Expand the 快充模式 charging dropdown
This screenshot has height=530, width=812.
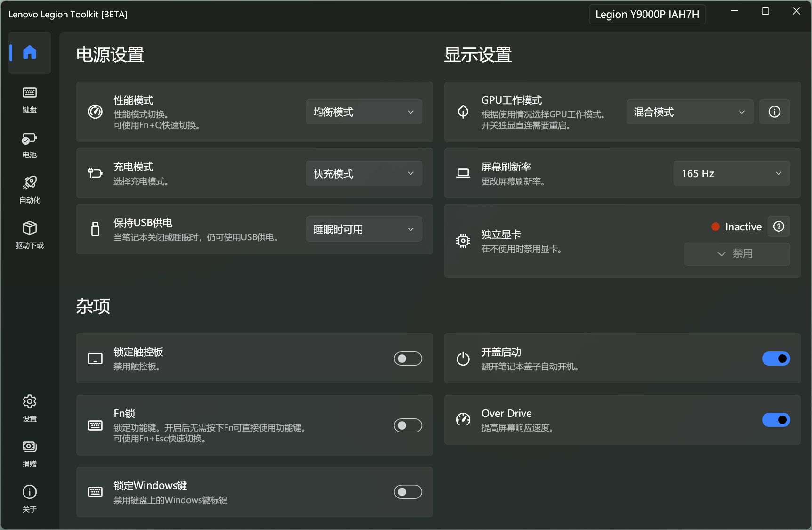pos(364,173)
